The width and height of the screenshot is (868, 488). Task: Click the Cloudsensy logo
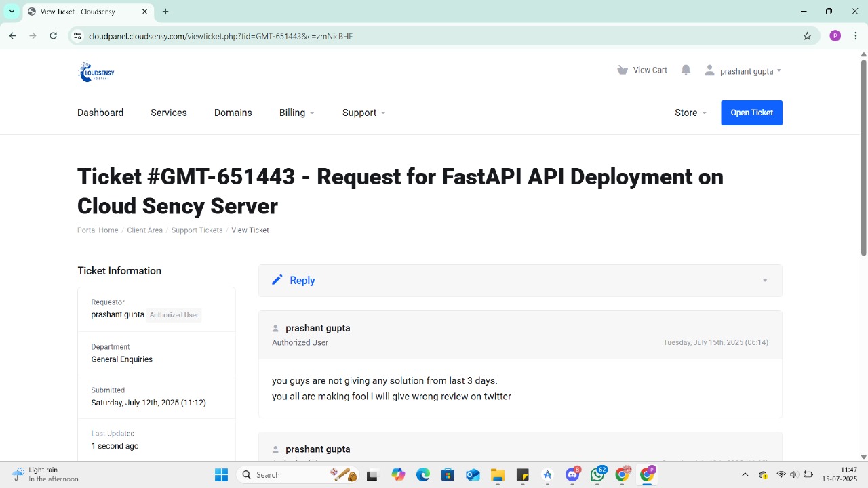[x=96, y=71]
